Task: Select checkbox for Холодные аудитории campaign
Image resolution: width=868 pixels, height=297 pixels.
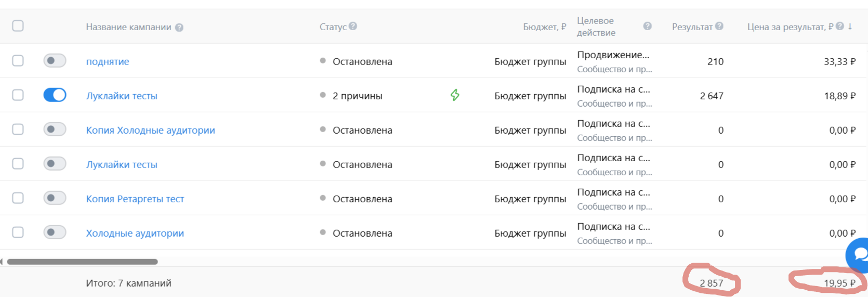Action: 18,232
